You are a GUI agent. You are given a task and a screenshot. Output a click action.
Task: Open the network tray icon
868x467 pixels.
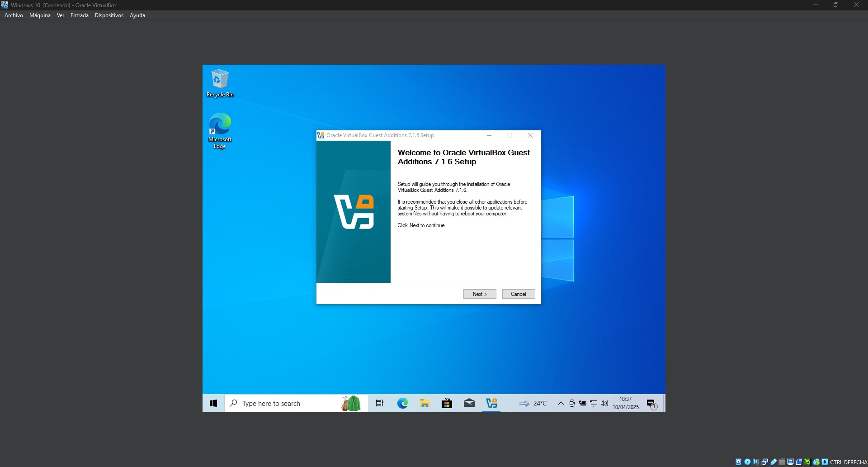594,403
